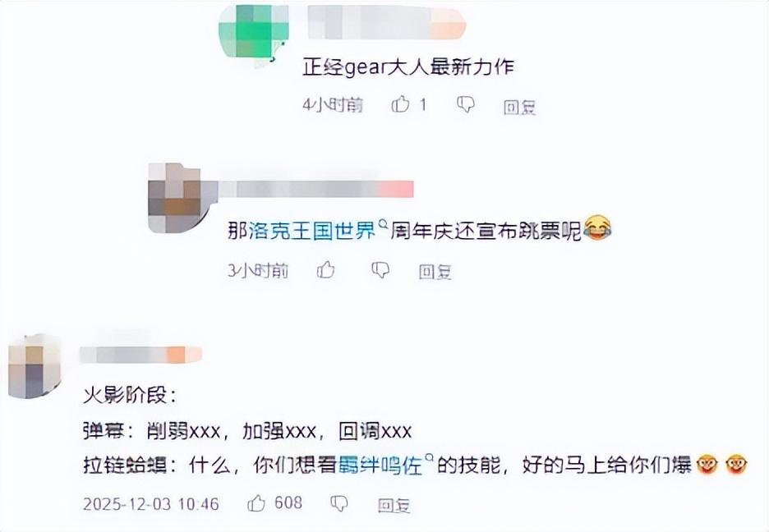Open the second commenter's blurred username
The width and height of the screenshot is (769, 532).
coord(315,189)
